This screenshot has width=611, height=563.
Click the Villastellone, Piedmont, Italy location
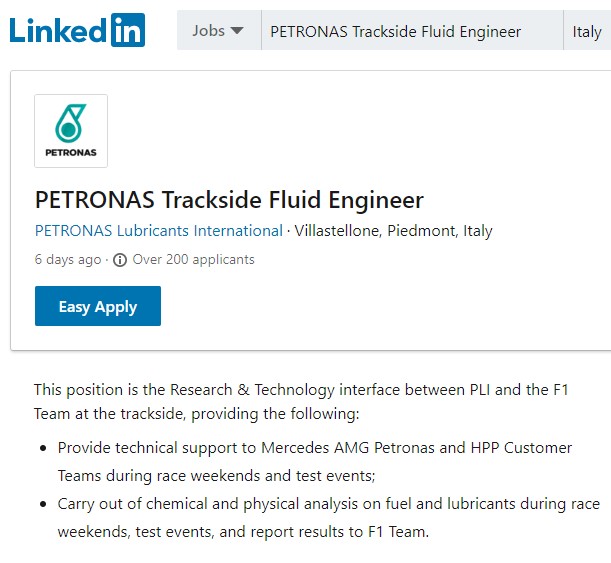click(393, 231)
